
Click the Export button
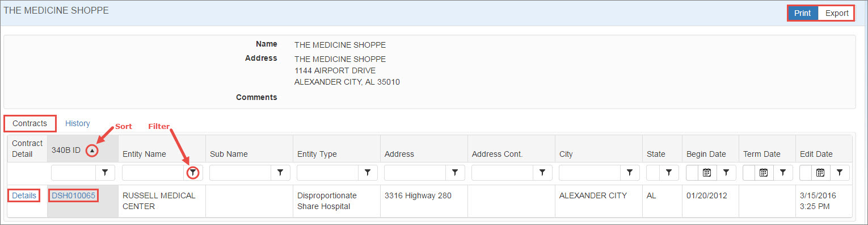(837, 13)
